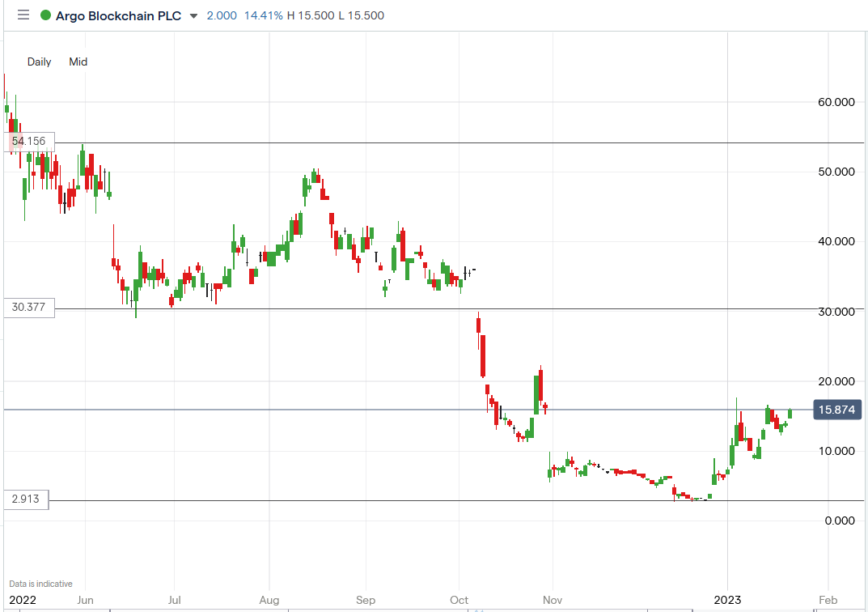Click the Jun label on time axis
The height and width of the screenshot is (612, 868).
point(85,601)
